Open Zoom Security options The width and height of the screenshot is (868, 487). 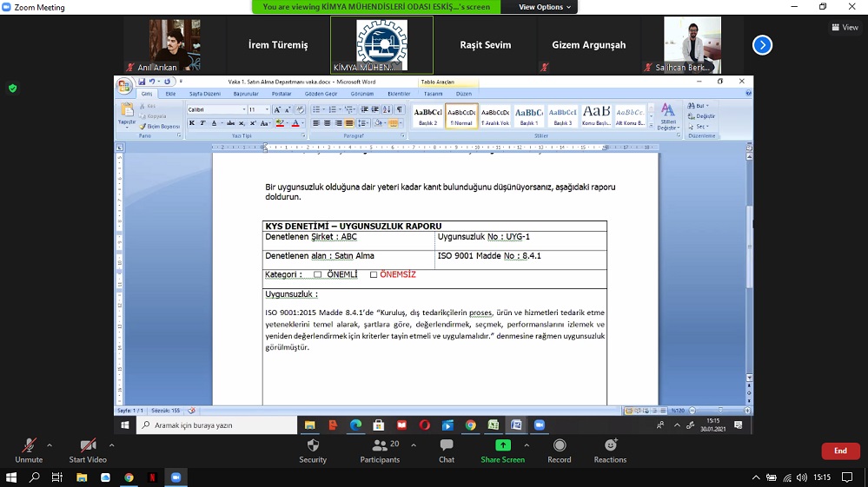pos(313,450)
